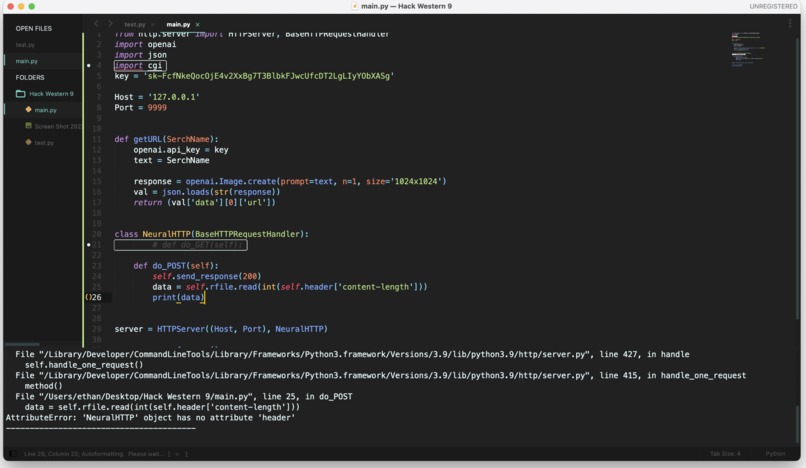This screenshot has height=468, width=806.
Task: Collapse the Hack Western 9 folder
Action: pos(51,94)
